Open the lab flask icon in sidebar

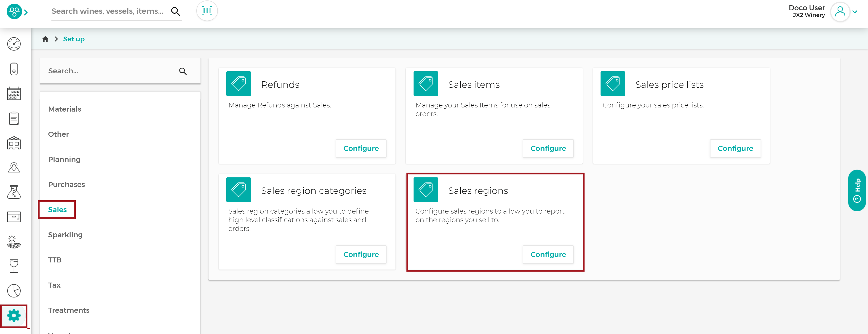(x=14, y=192)
